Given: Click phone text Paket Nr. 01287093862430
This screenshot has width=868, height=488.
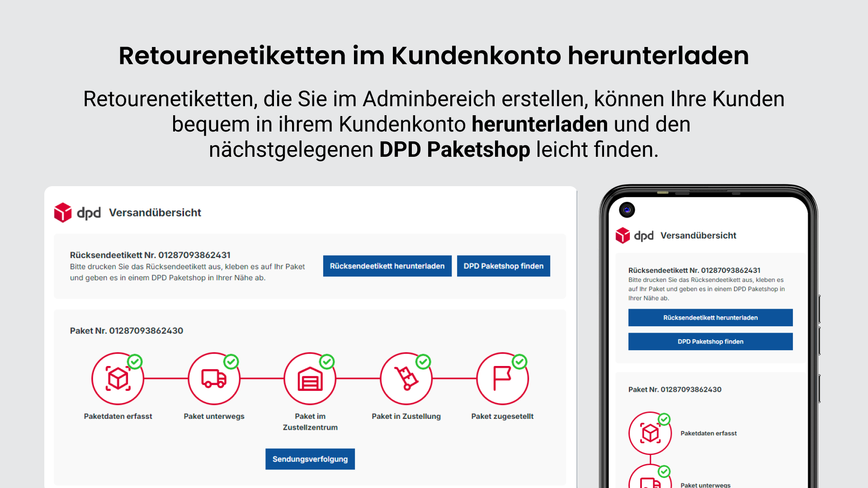Looking at the screenshot, I should [x=675, y=389].
